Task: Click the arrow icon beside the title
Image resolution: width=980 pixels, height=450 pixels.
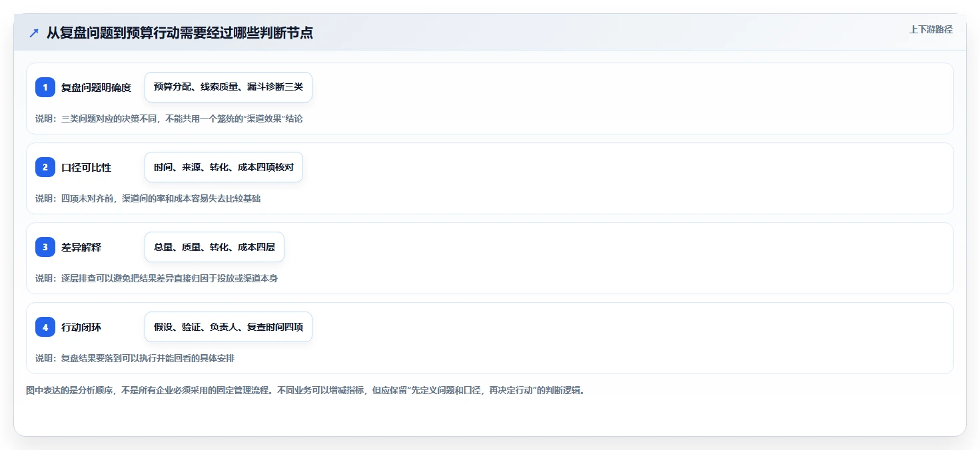Action: coord(34,33)
